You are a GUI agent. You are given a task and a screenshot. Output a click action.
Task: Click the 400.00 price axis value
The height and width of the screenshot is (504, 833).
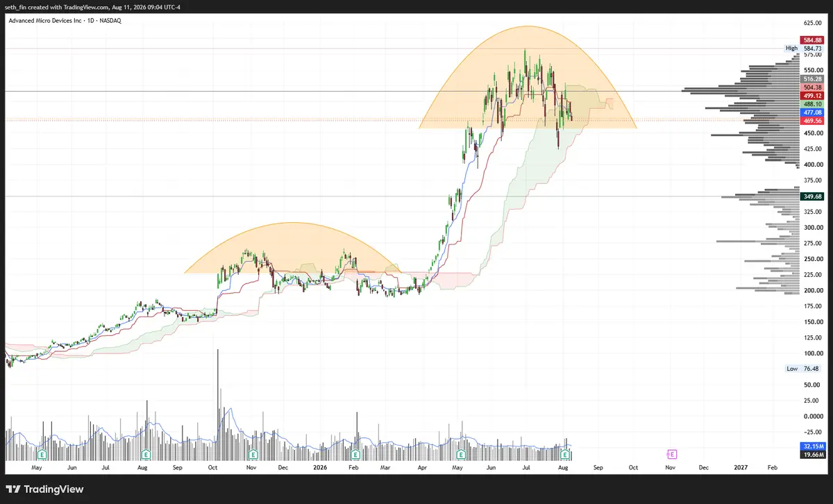(x=812, y=165)
